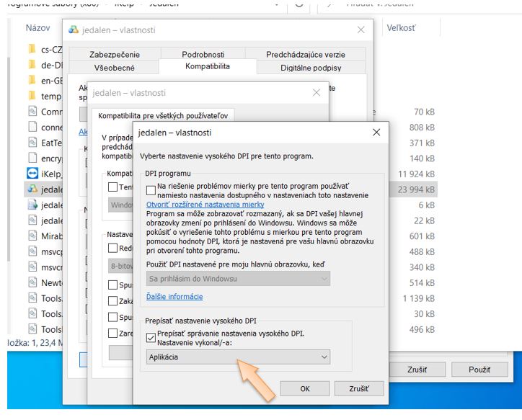Sort files by the Veľkosť column header

coord(402,28)
